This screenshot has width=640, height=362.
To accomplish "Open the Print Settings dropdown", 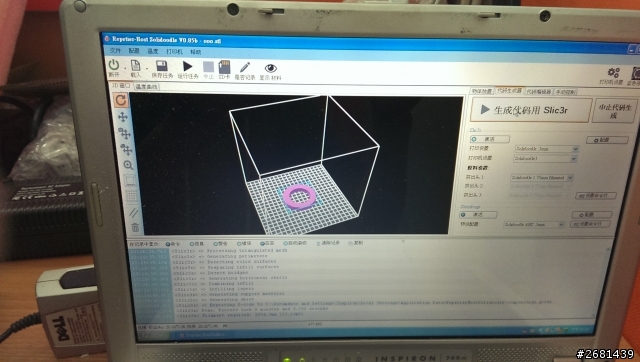I will [x=547, y=149].
